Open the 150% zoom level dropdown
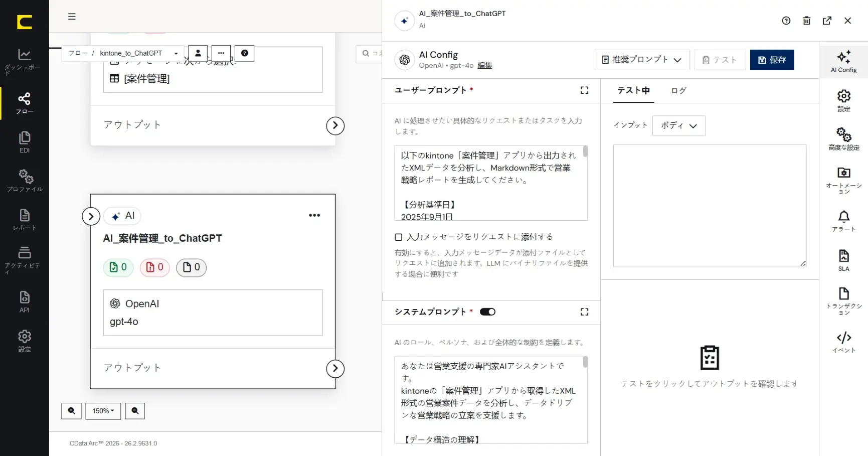This screenshot has width=868, height=456. pyautogui.click(x=103, y=411)
